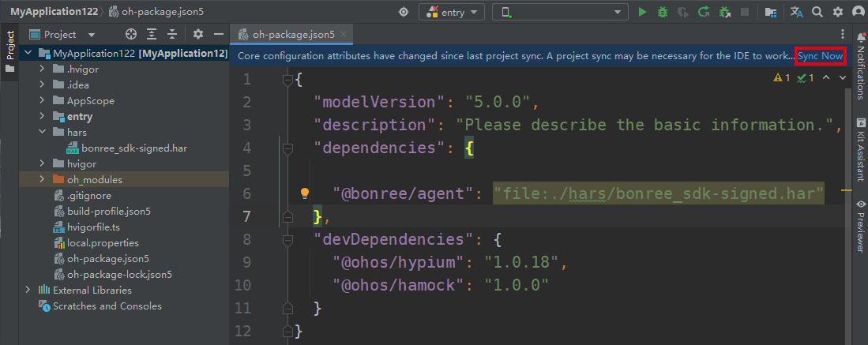Run the app with green play button

[x=642, y=12]
